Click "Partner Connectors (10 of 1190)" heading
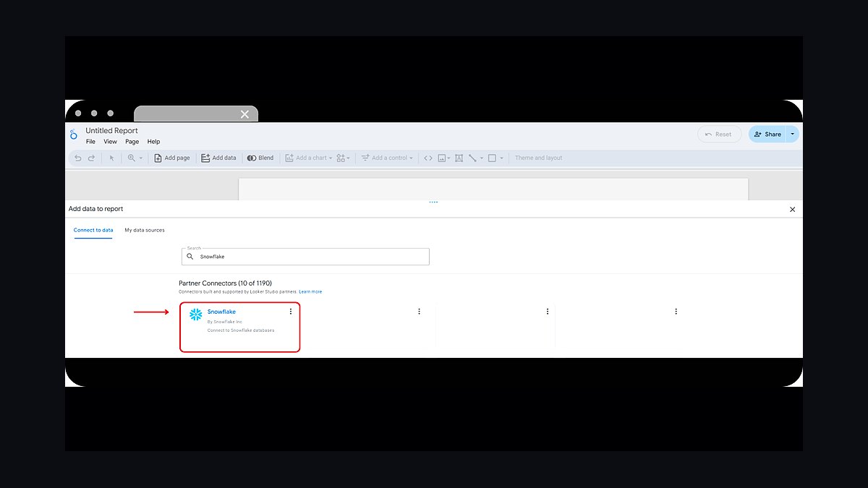This screenshot has width=868, height=488. tap(226, 283)
